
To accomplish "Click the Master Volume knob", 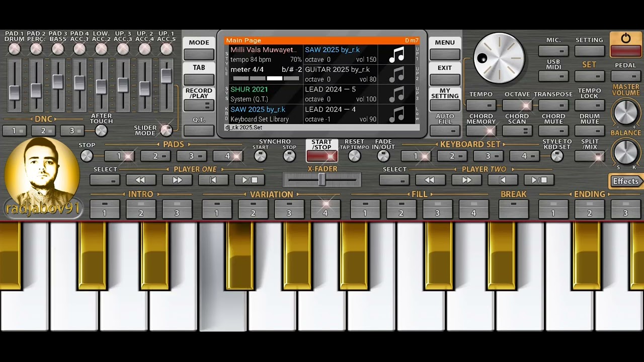I will (x=625, y=112).
